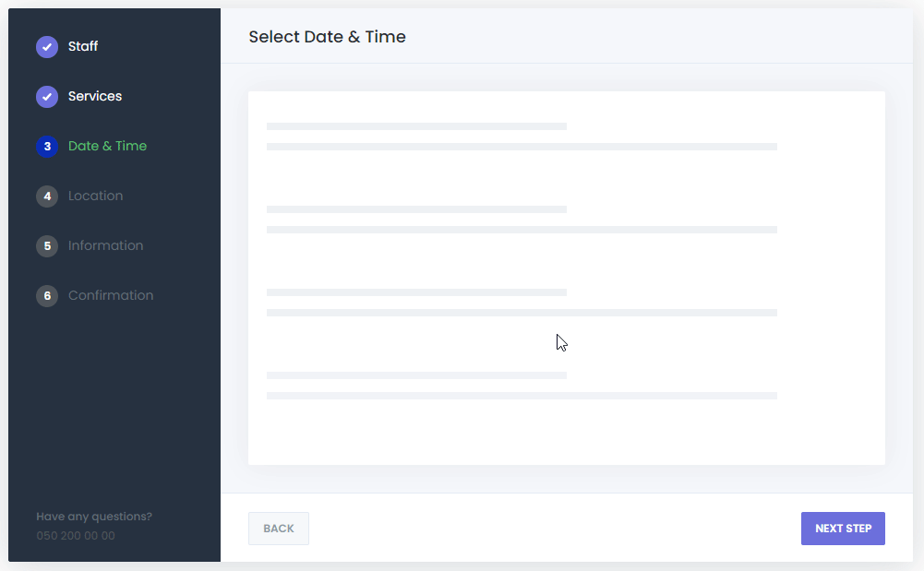The height and width of the screenshot is (571, 924).
Task: Jump to the Confirmation step label
Action: click(111, 295)
